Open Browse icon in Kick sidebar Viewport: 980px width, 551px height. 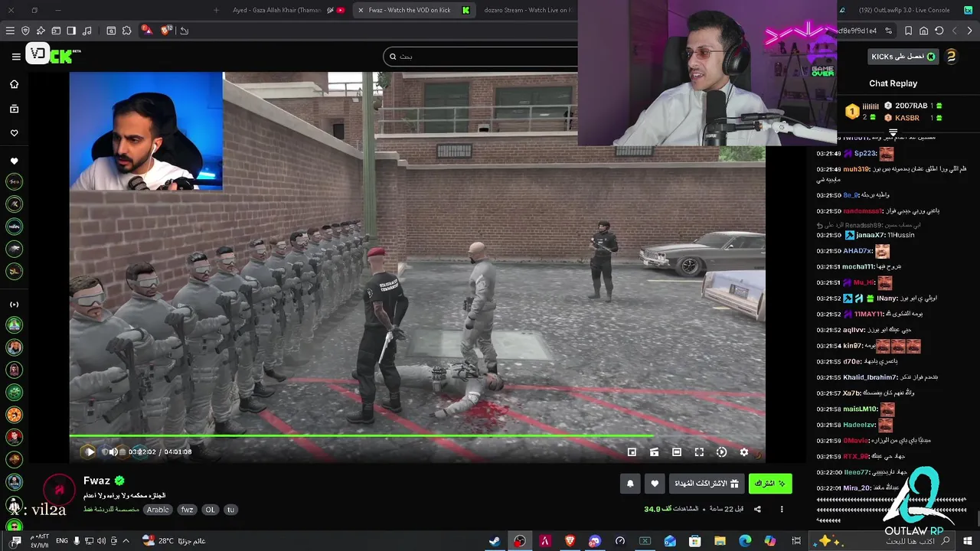pyautogui.click(x=14, y=109)
